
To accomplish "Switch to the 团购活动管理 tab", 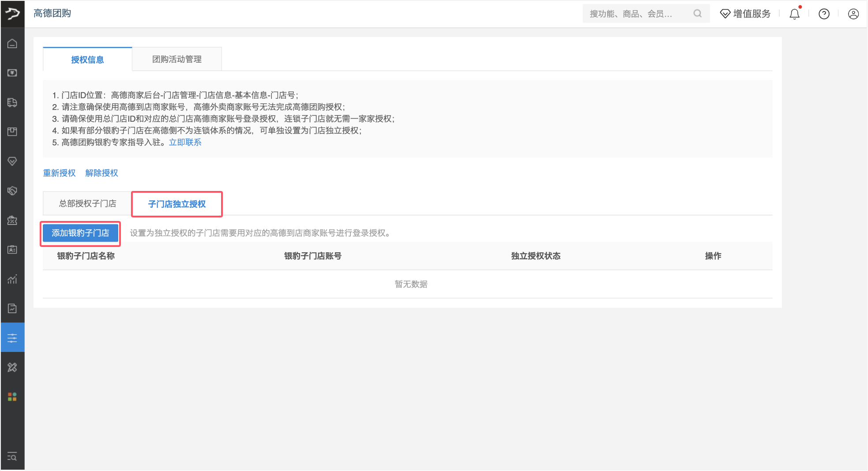I will (177, 59).
